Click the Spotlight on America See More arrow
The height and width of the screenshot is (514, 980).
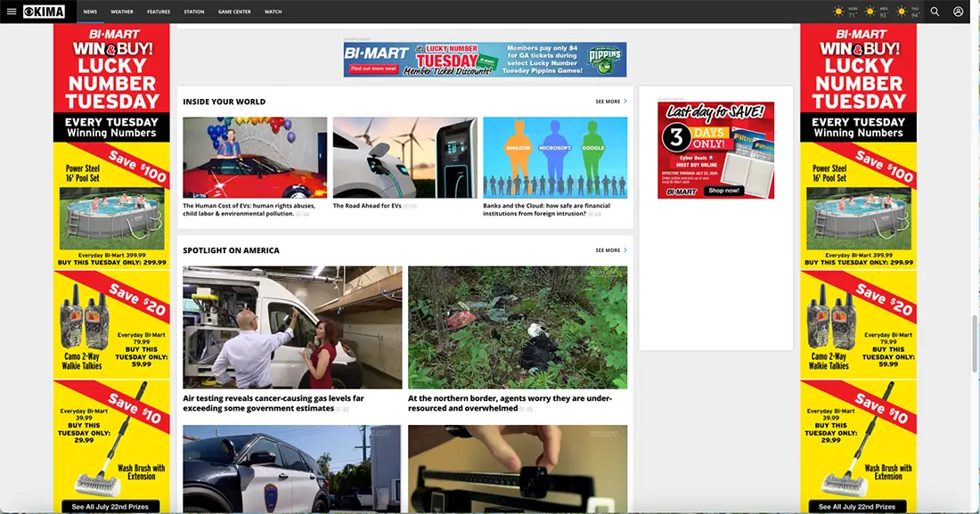click(625, 250)
